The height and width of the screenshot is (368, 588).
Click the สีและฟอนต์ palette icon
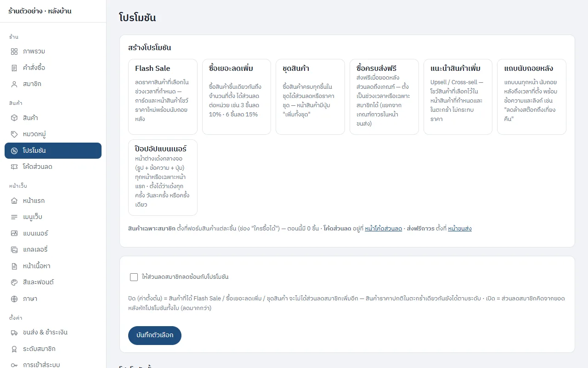pyautogui.click(x=14, y=282)
